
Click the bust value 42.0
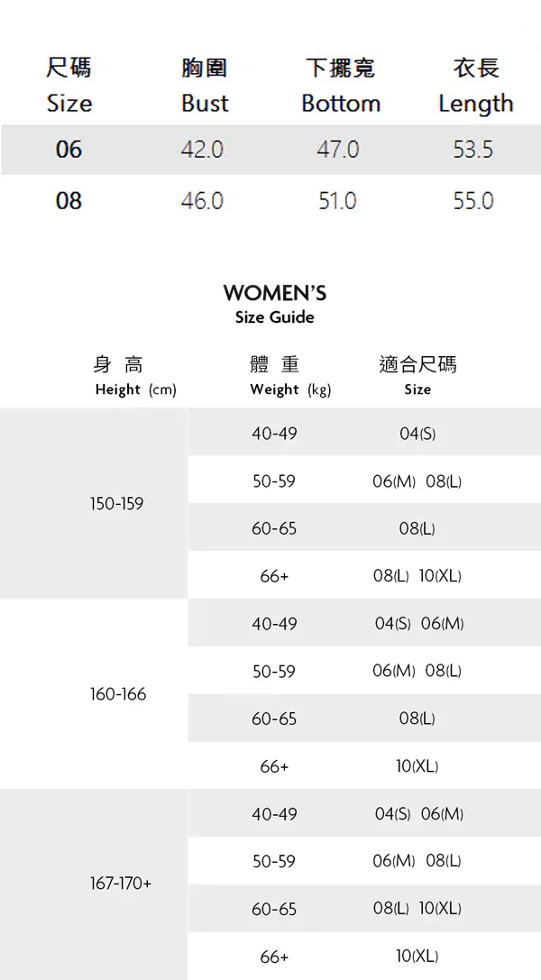coord(202,150)
